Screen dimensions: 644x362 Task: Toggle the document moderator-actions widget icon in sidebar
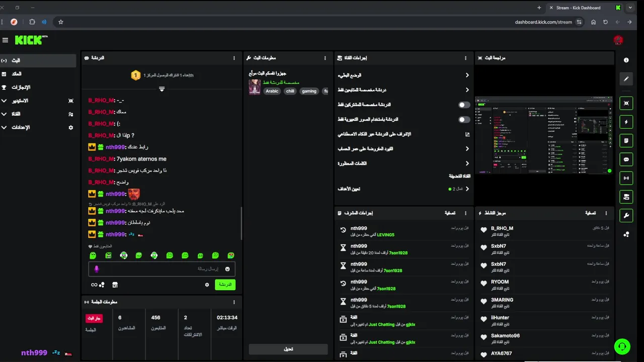click(626, 140)
